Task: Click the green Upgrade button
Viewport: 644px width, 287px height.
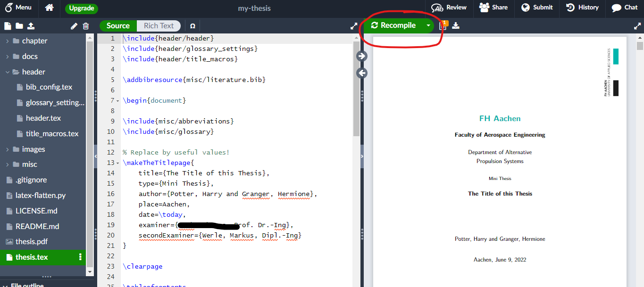Action: pos(82,8)
